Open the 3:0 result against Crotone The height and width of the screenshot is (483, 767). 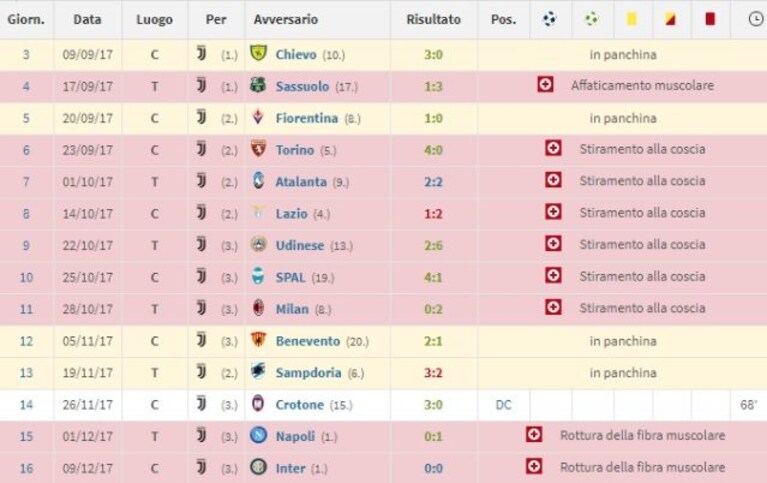(x=433, y=405)
